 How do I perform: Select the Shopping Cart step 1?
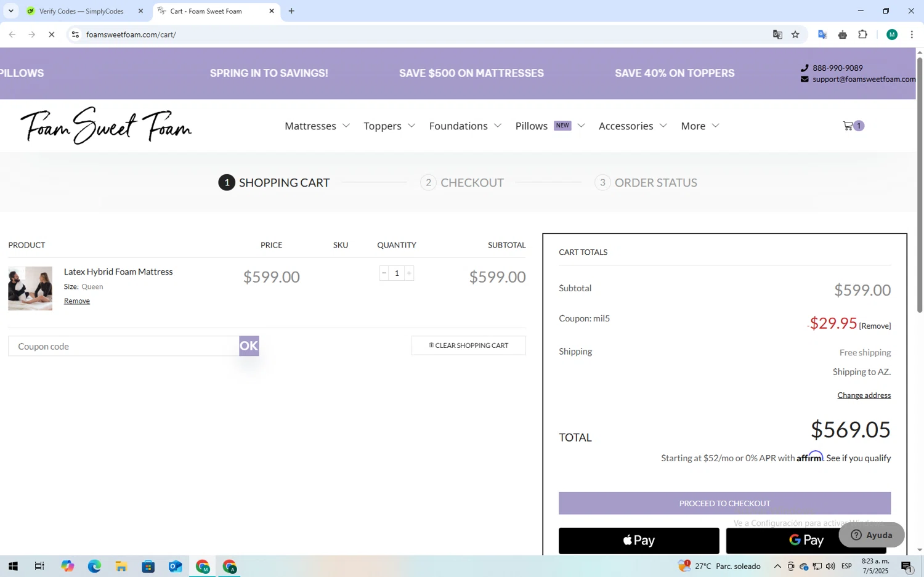point(274,182)
